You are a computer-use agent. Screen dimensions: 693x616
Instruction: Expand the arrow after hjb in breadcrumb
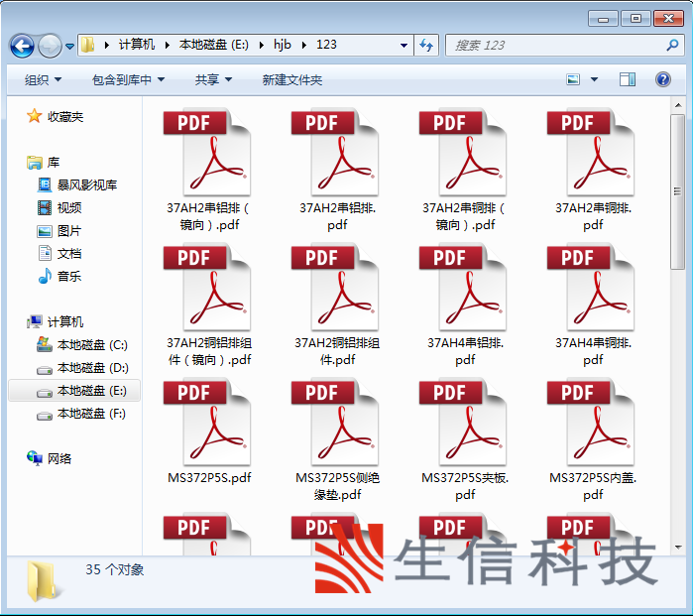304,45
